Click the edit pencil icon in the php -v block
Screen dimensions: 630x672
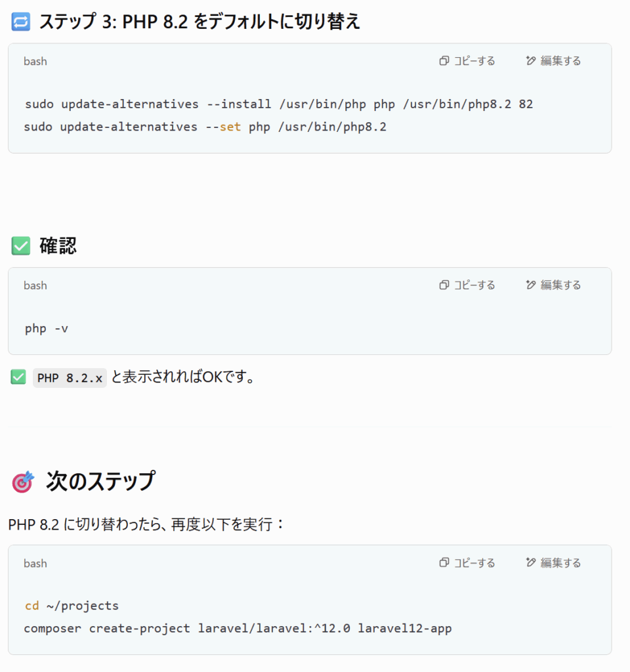click(x=530, y=285)
